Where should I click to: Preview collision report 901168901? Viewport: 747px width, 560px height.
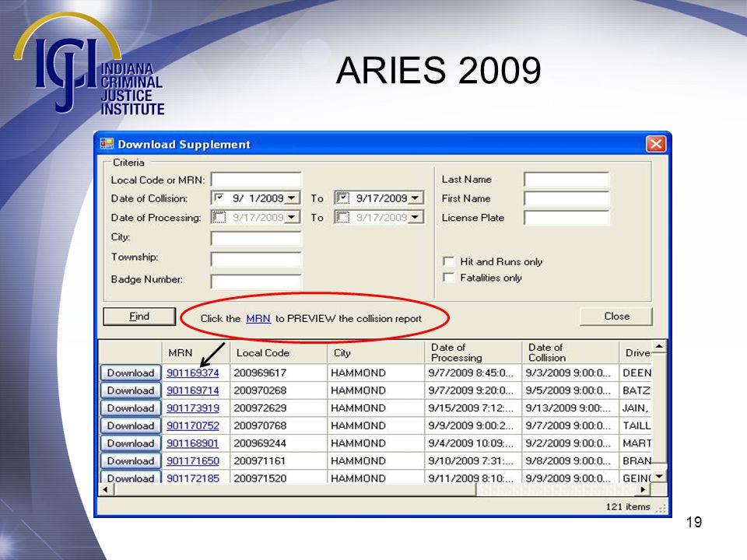192,443
